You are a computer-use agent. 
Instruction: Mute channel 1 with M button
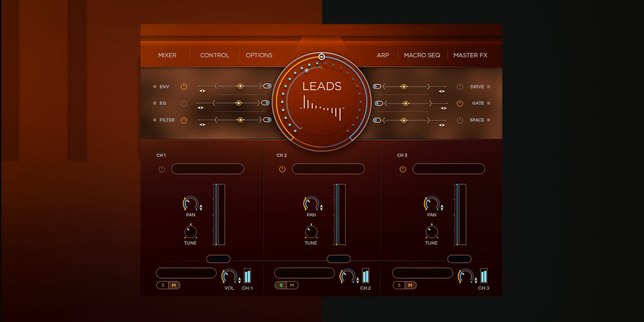pyautogui.click(x=173, y=285)
